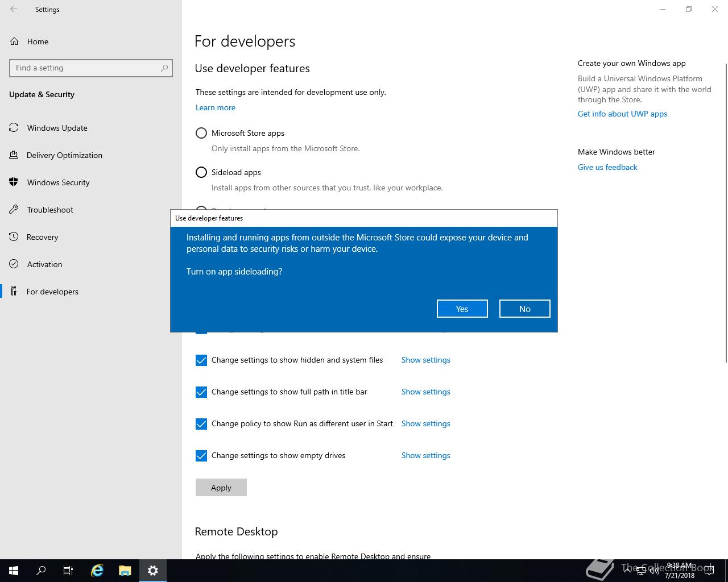Select the For developers section

(x=91, y=292)
